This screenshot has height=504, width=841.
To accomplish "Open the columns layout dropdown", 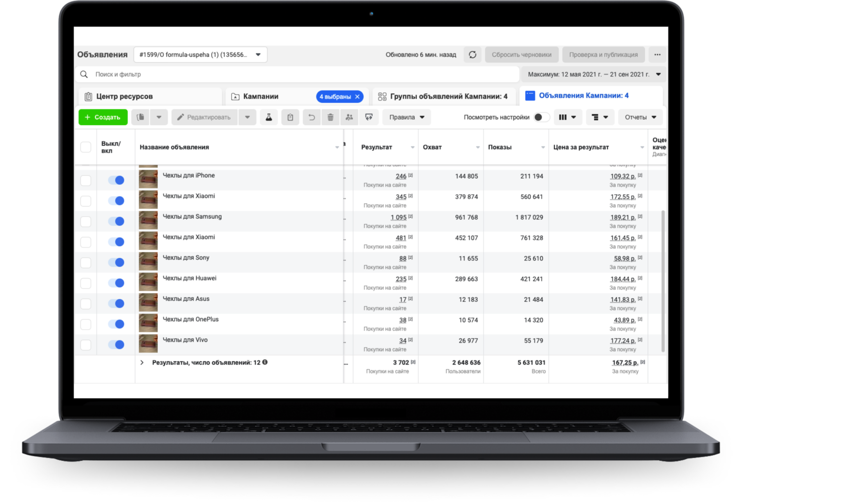I will click(567, 117).
